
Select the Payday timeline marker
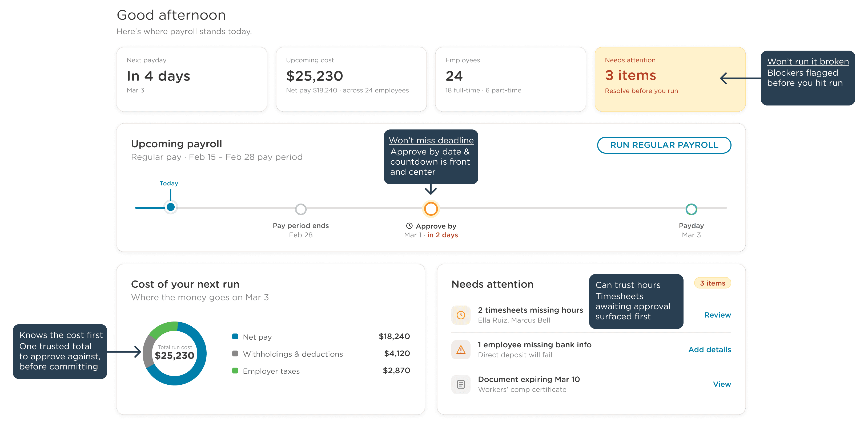point(691,209)
